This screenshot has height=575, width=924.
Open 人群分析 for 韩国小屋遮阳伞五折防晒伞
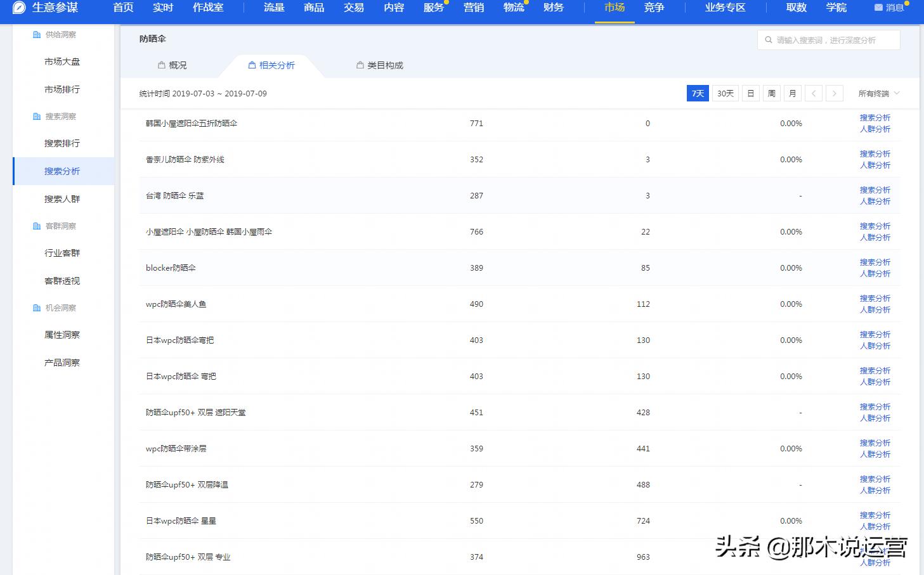pyautogui.click(x=875, y=129)
